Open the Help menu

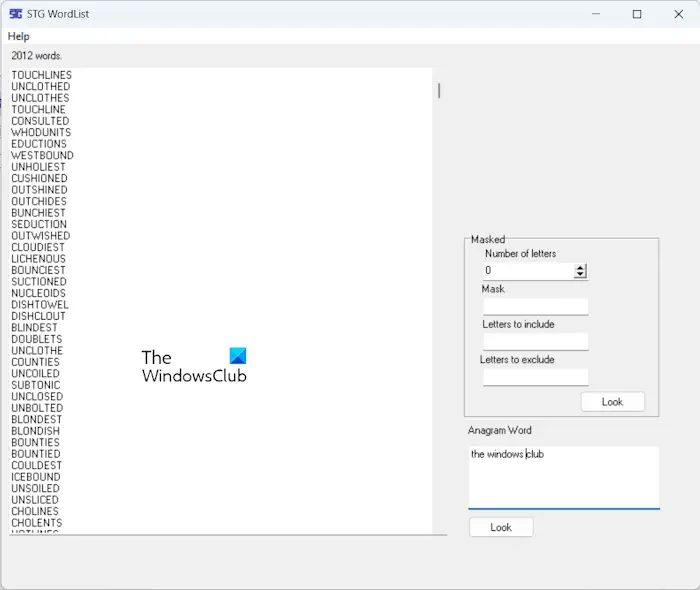tap(19, 37)
